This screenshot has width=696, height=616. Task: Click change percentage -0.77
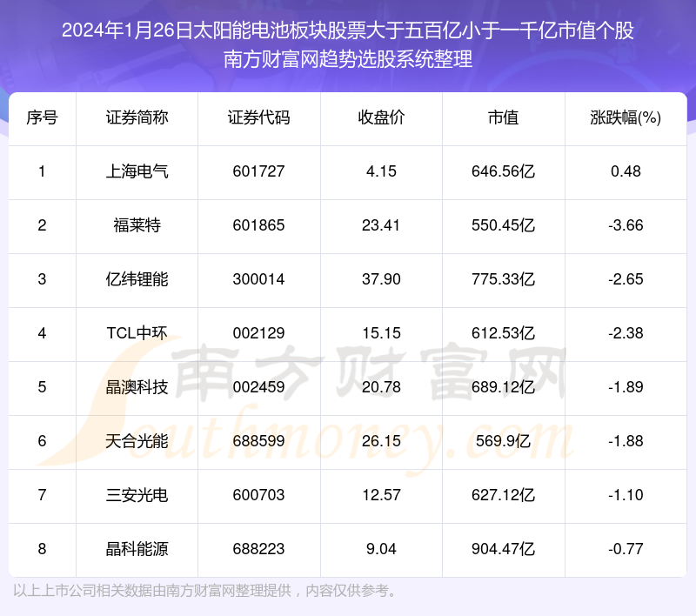[x=626, y=548]
